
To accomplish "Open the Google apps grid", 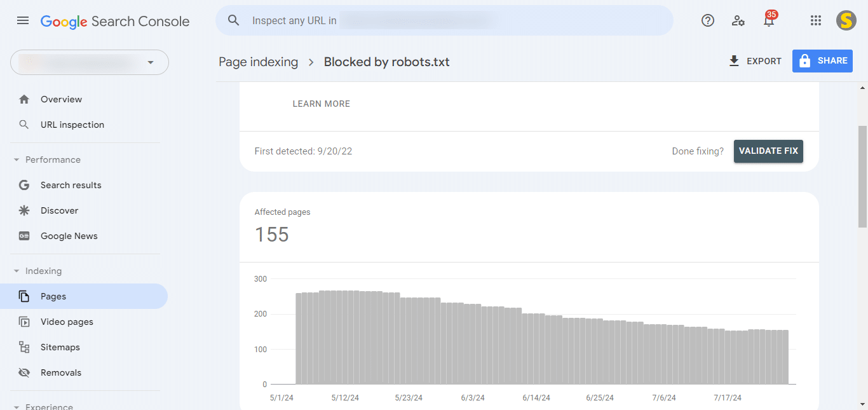I will [816, 20].
